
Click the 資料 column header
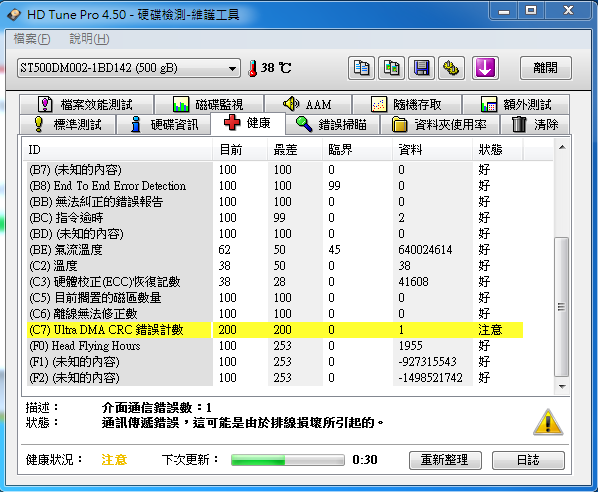pos(432,150)
